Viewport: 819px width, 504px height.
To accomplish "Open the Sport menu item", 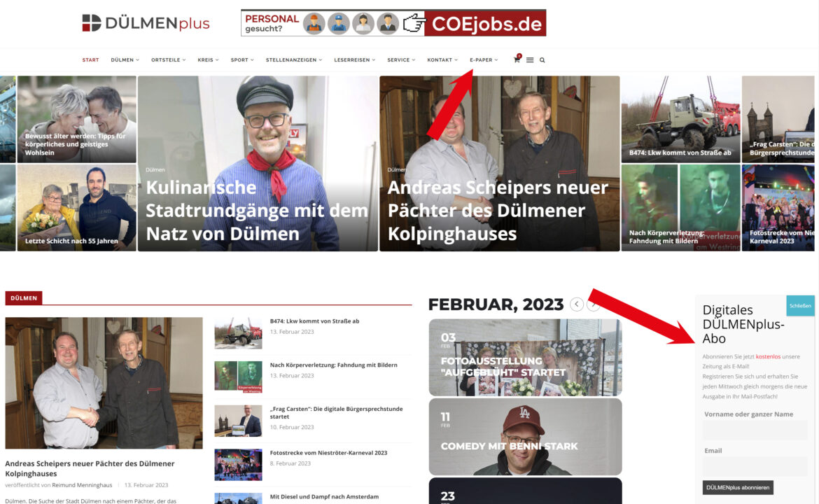I will (242, 60).
